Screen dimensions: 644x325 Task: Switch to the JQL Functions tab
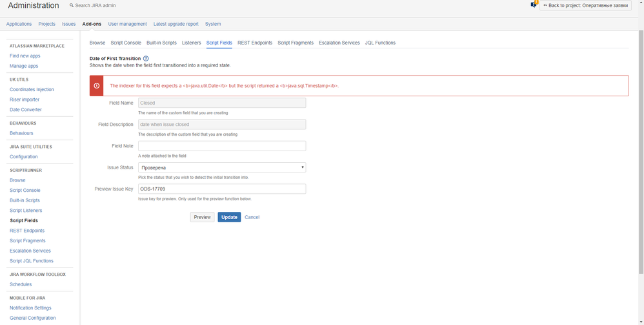[x=380, y=43]
